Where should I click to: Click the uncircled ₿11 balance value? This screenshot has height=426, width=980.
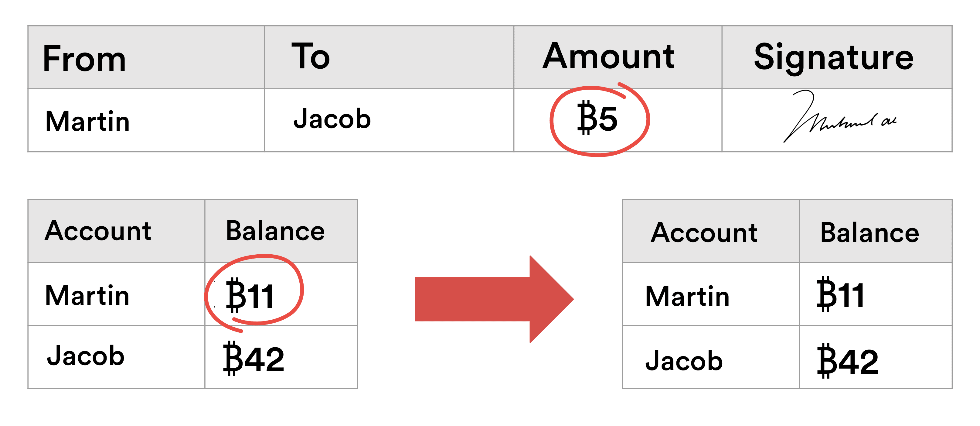(x=841, y=295)
